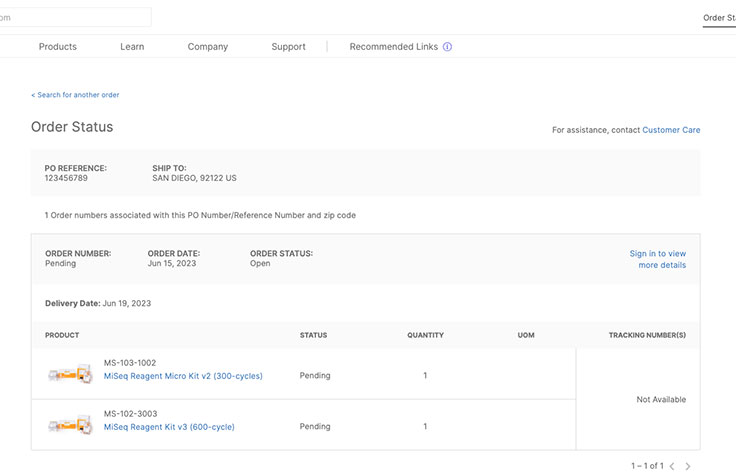Screen dimensions: 736x475
Task: Click the Recommended Links info icon
Action: click(447, 47)
